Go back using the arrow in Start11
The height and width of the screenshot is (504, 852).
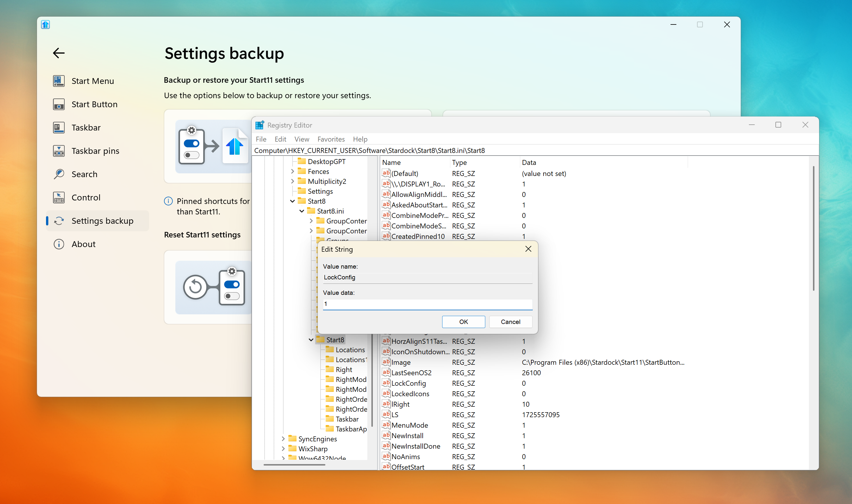59,53
